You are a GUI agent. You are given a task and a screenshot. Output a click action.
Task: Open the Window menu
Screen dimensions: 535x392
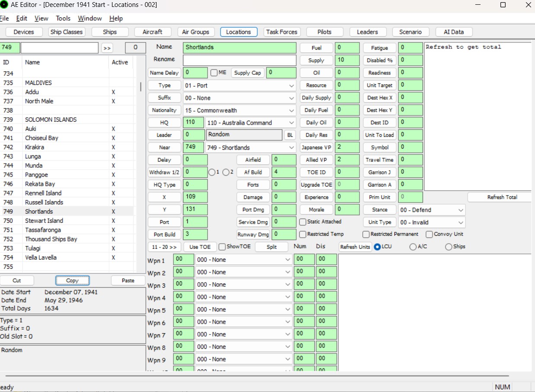(90, 19)
